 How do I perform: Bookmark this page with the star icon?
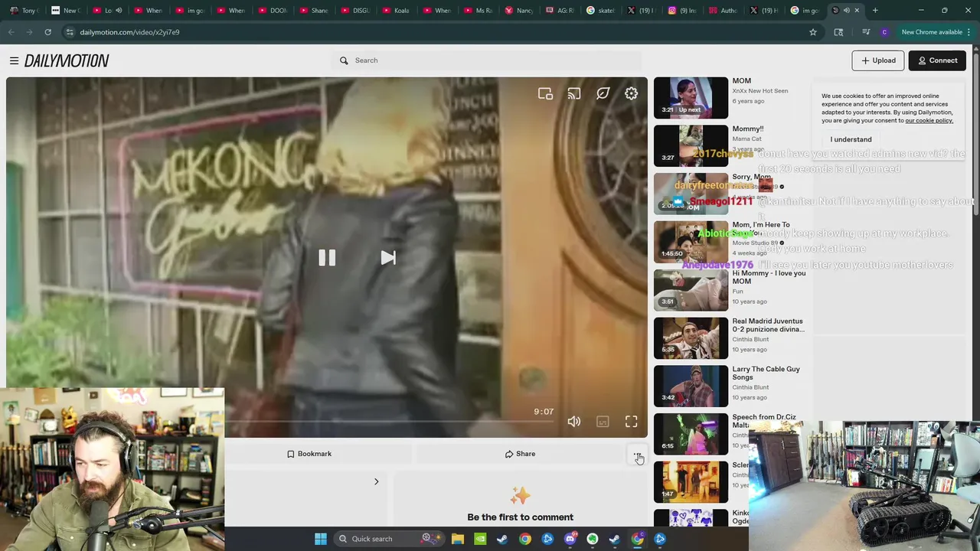[x=813, y=32]
